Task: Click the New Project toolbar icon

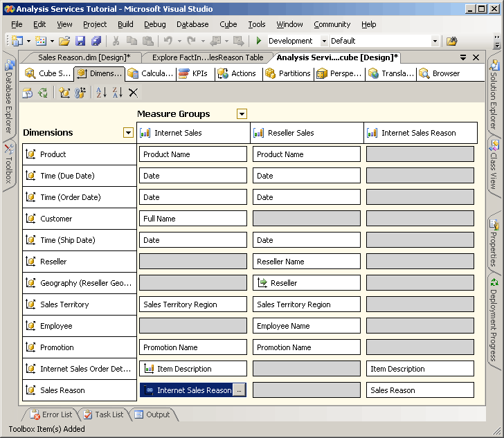Action: click(17, 41)
